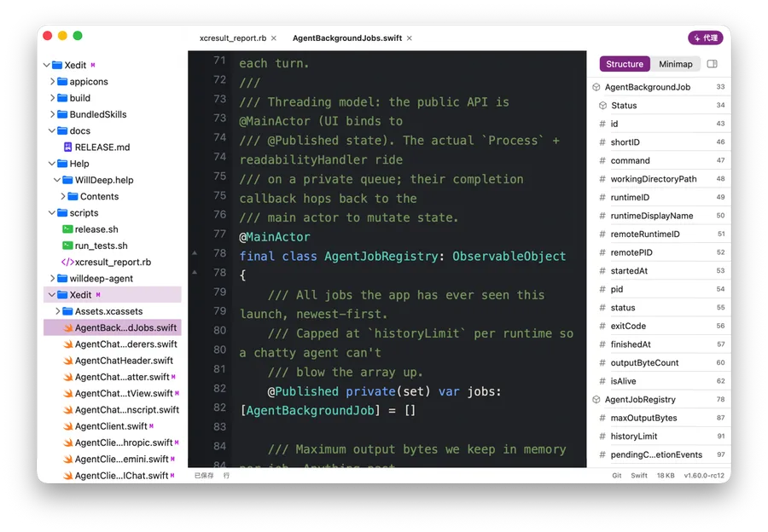Image resolution: width=768 pixels, height=532 pixels.
Task: Click the RELEASE.md markdown file icon
Action: point(67,147)
